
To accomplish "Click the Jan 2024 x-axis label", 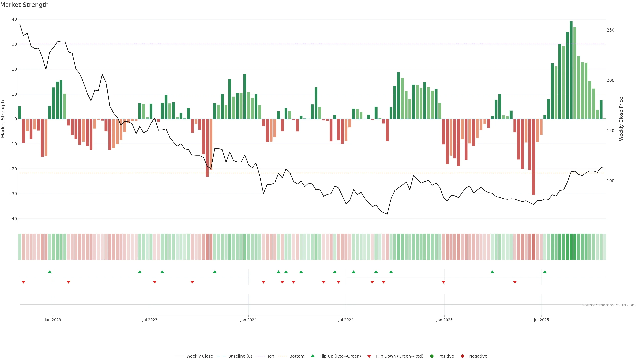I will 248,320.
